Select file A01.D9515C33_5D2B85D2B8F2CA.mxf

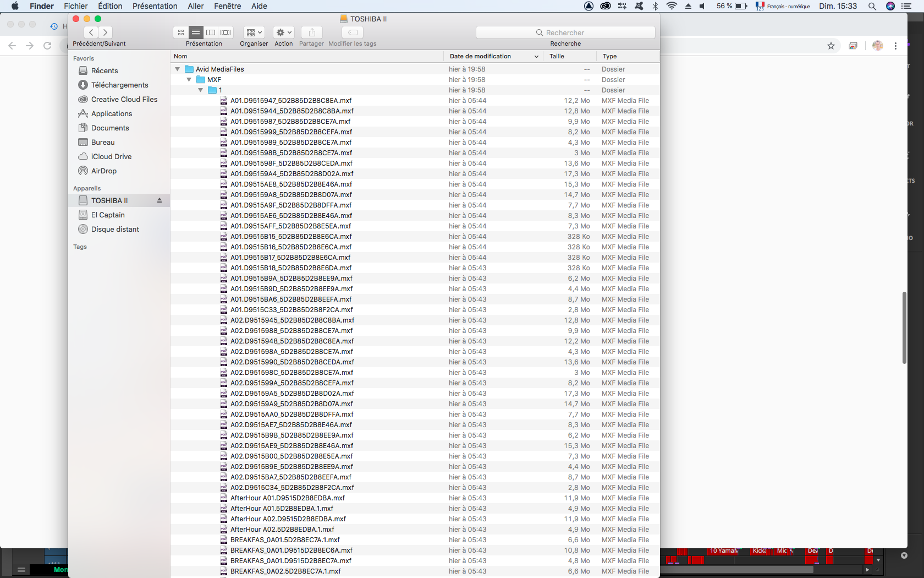tap(415, 310)
